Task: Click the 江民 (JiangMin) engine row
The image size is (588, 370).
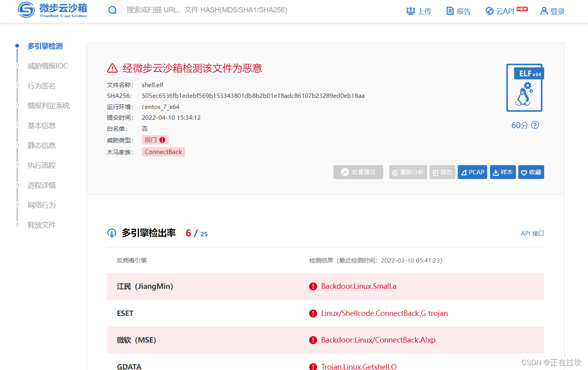Action: [x=325, y=286]
